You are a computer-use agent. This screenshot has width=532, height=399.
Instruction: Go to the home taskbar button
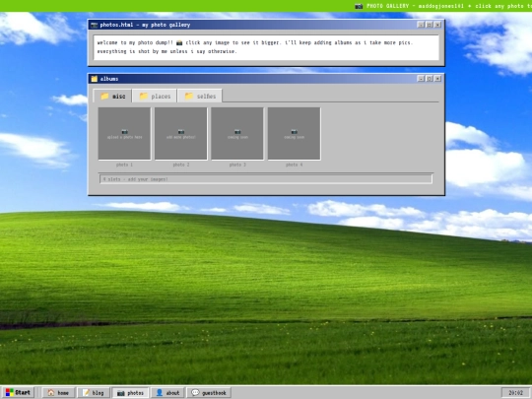pyautogui.click(x=58, y=392)
